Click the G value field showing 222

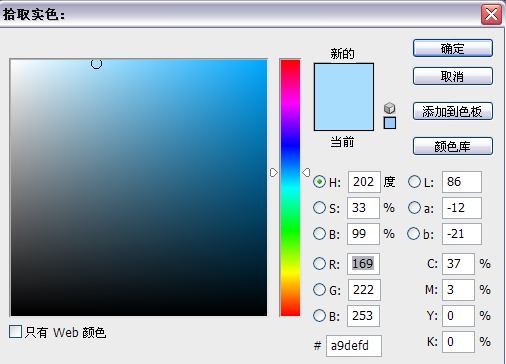[364, 290]
